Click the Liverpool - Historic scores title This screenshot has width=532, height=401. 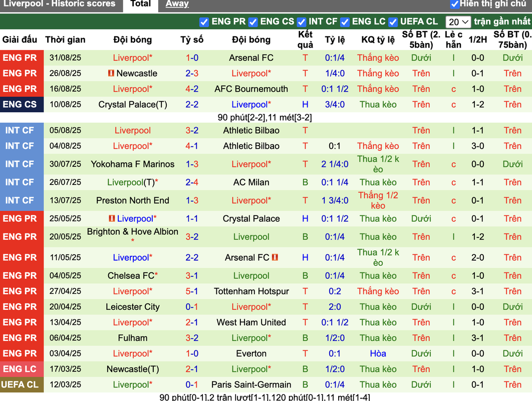60,4
